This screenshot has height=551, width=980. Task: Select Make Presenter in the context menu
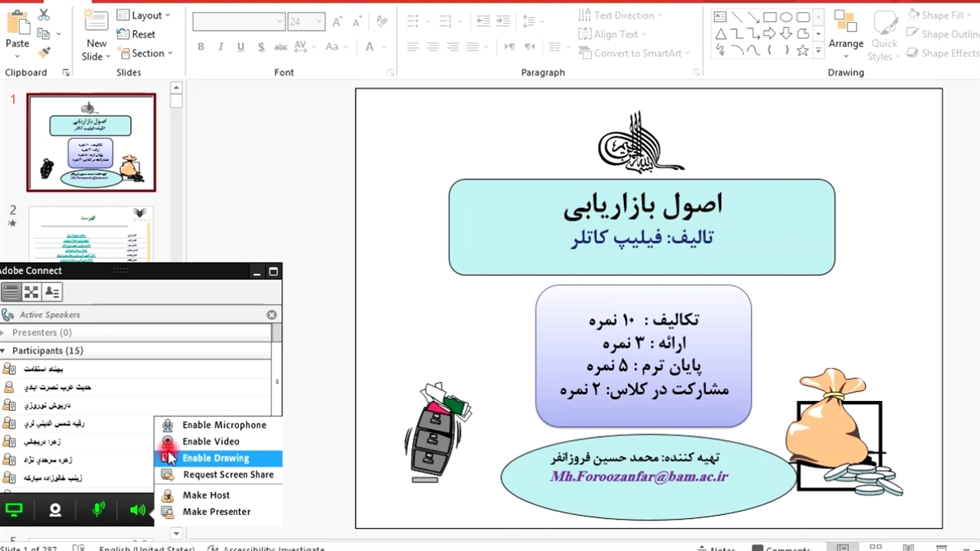pyautogui.click(x=216, y=512)
